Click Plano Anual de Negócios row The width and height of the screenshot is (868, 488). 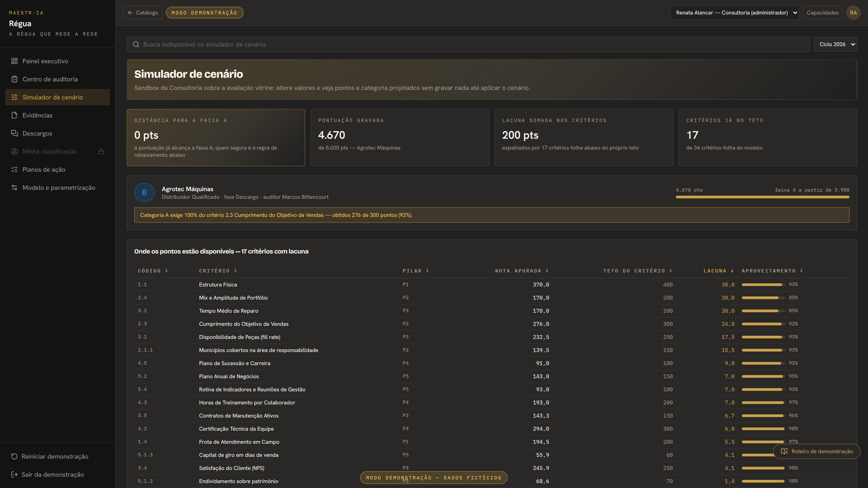pos(492,377)
